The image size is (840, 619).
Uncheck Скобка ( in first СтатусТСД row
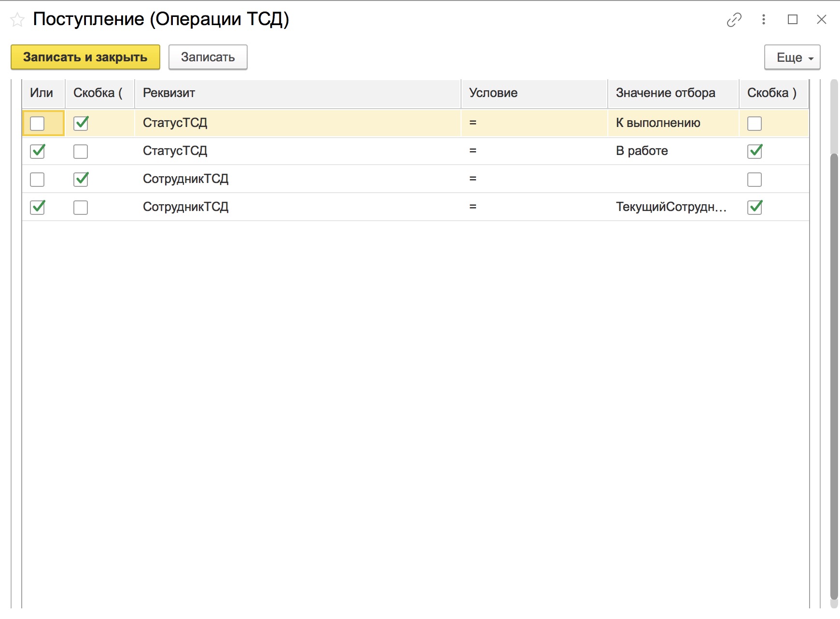[x=81, y=123]
